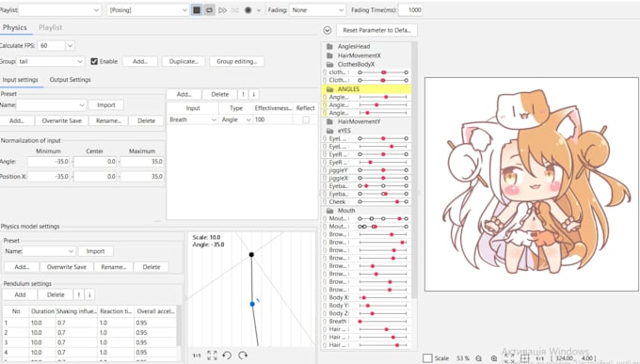
Task: Click the stop playback button
Action: point(197,10)
